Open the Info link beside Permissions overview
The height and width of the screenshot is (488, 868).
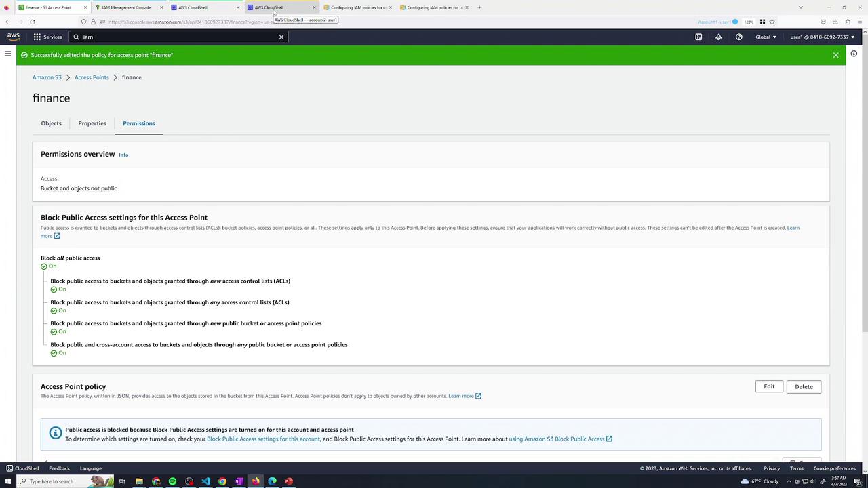(123, 155)
